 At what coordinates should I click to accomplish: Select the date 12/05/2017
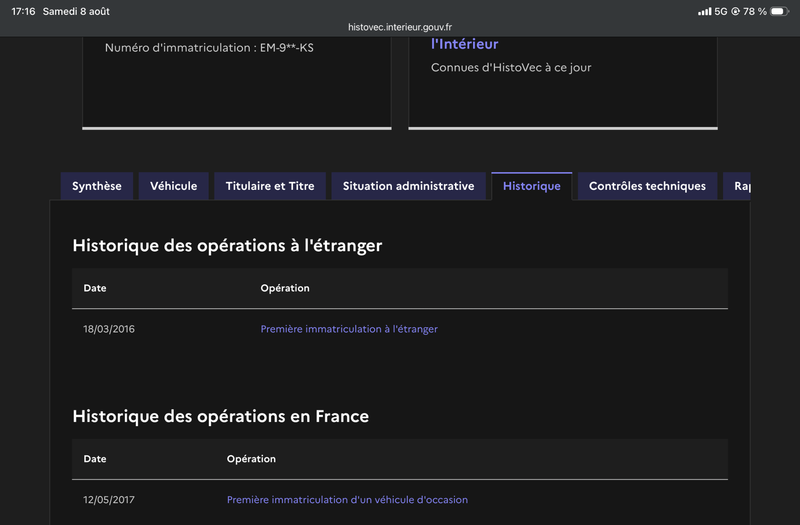click(109, 500)
